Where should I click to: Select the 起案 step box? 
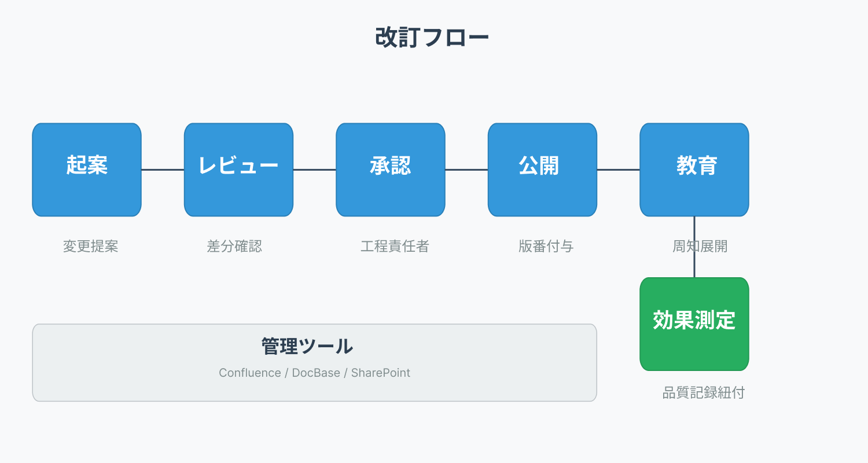coord(87,170)
